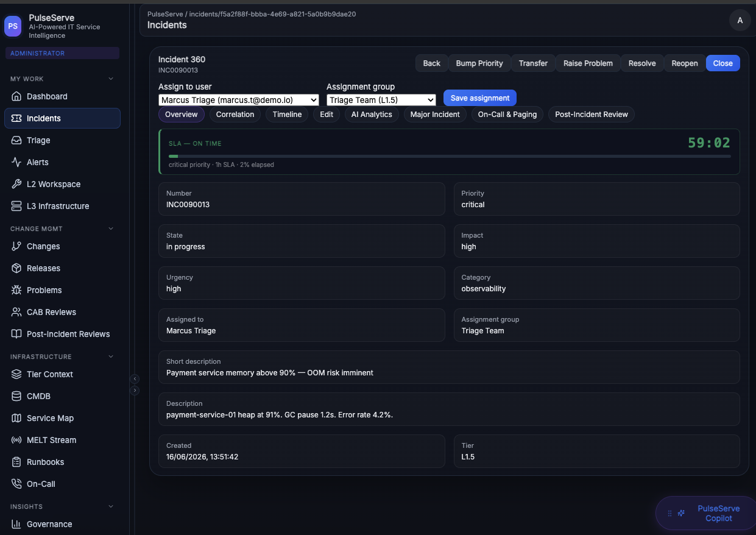Click the user avatar A icon

tap(740, 20)
